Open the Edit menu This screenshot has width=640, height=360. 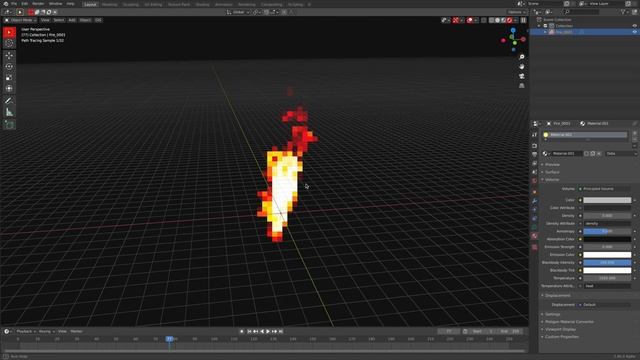pyautogui.click(x=24, y=4)
